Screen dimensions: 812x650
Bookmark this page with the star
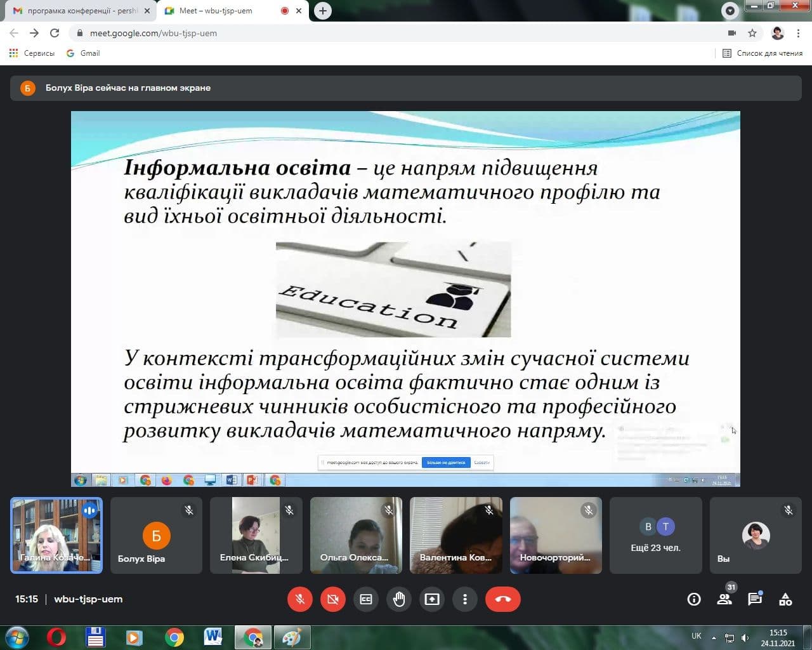752,33
